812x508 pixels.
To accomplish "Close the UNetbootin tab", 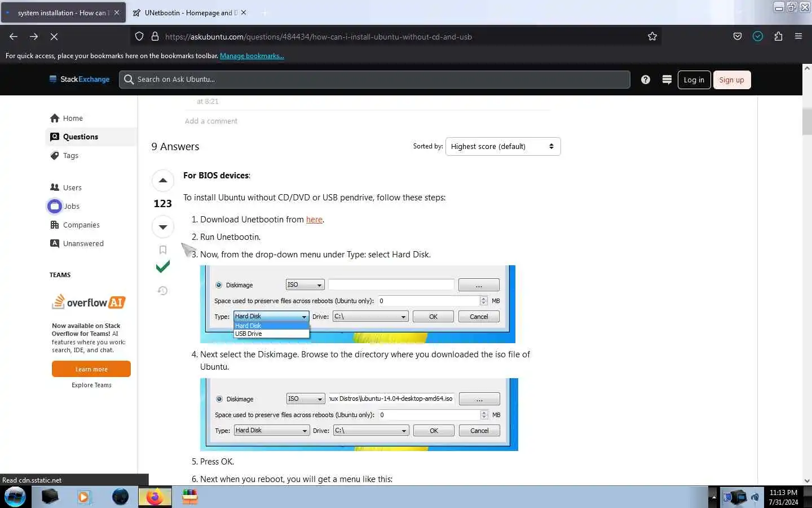I will click(x=244, y=12).
